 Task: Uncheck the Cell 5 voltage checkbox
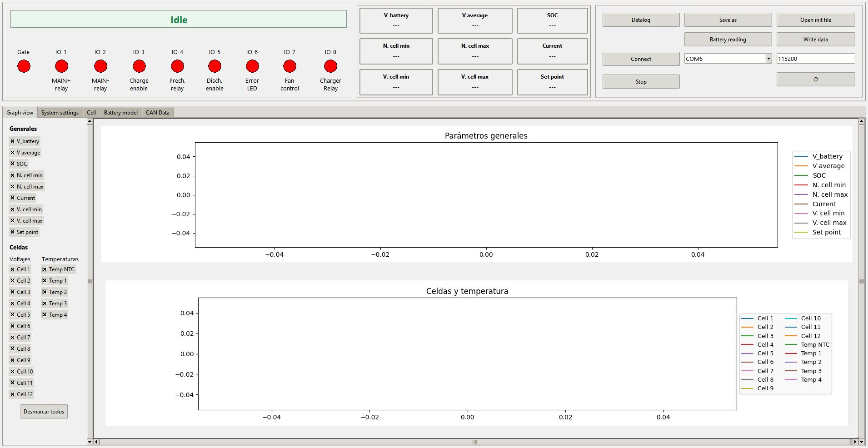point(12,314)
